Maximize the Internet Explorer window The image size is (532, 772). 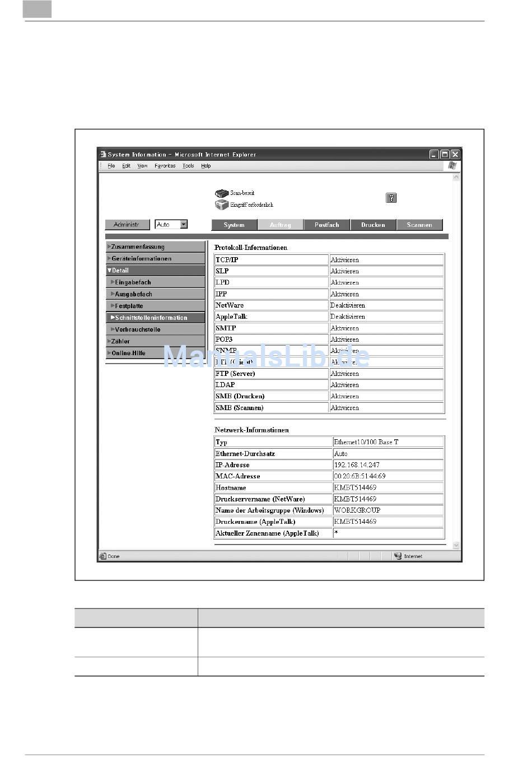pyautogui.click(x=445, y=154)
